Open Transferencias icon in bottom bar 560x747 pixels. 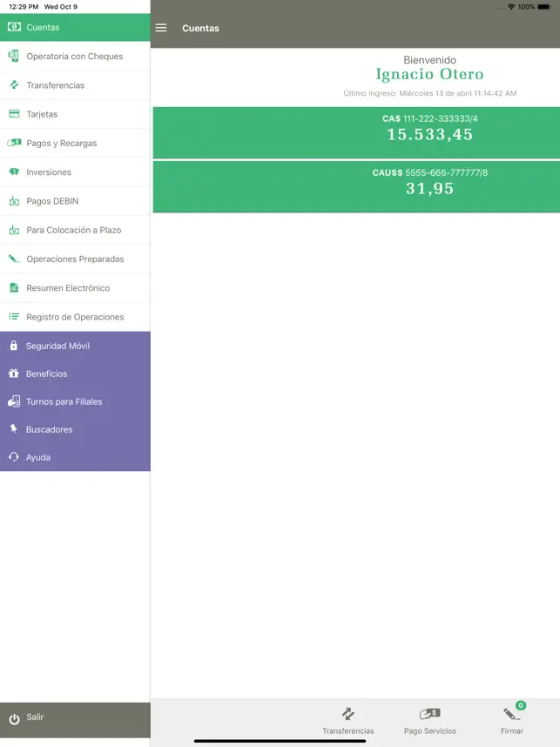(347, 715)
